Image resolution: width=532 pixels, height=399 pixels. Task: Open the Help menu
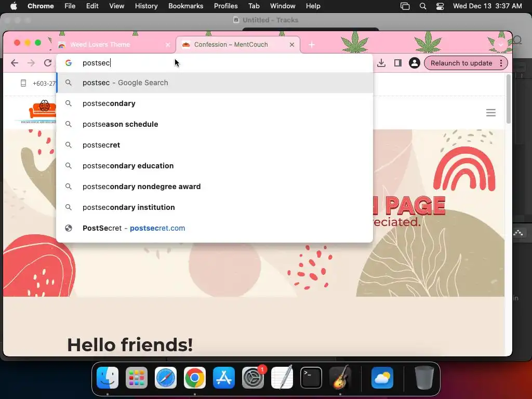point(313,6)
